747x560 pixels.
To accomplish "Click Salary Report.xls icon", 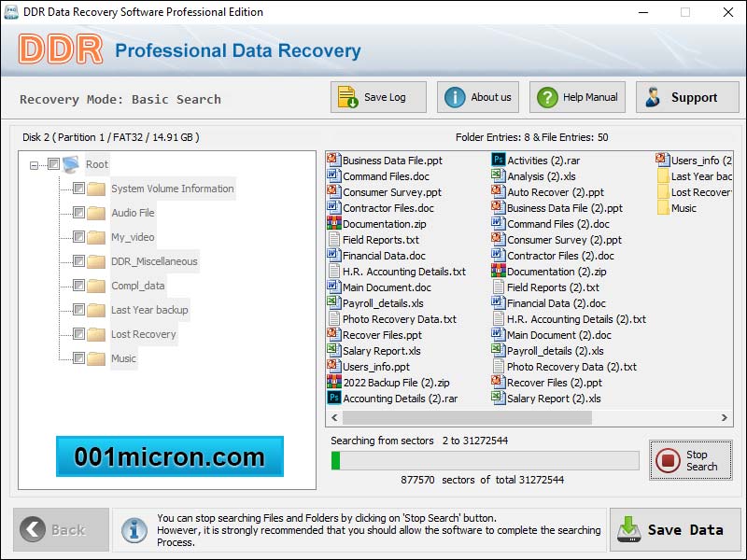I will (334, 350).
